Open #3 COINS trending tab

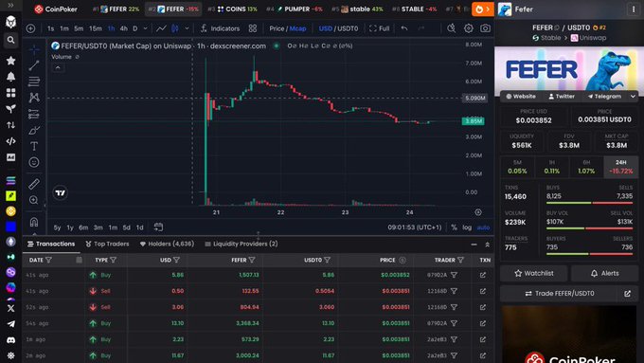[x=232, y=9]
